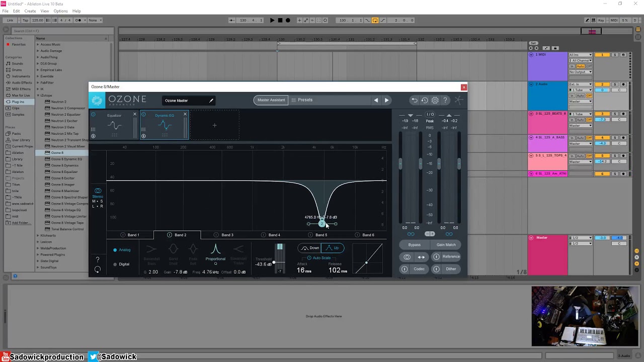Click the Ozone reset loop icon bottom-left
Image resolution: width=644 pixels, height=362 pixels.
coord(98,269)
